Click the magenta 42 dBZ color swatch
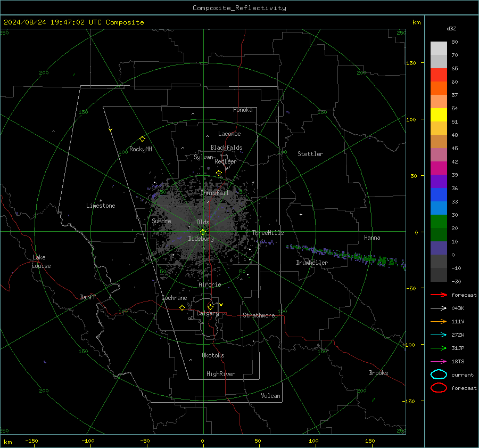The width and height of the screenshot is (479, 448). pyautogui.click(x=439, y=168)
